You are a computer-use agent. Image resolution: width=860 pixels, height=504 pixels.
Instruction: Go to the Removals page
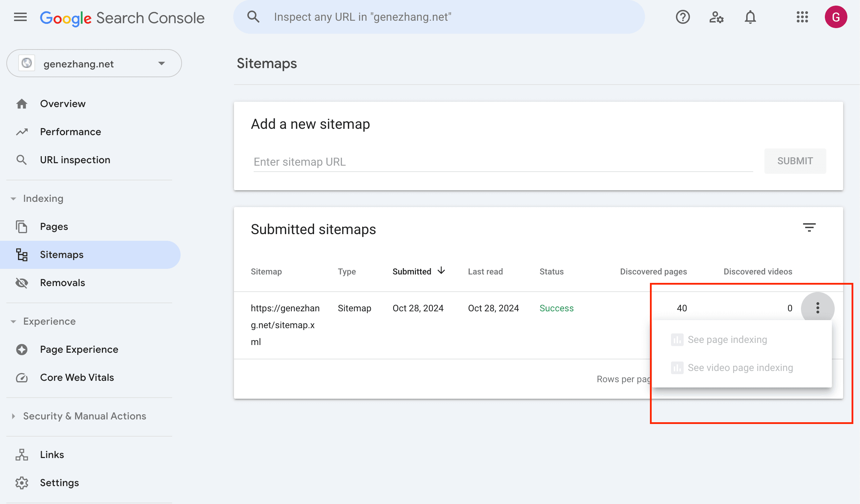coord(63,283)
